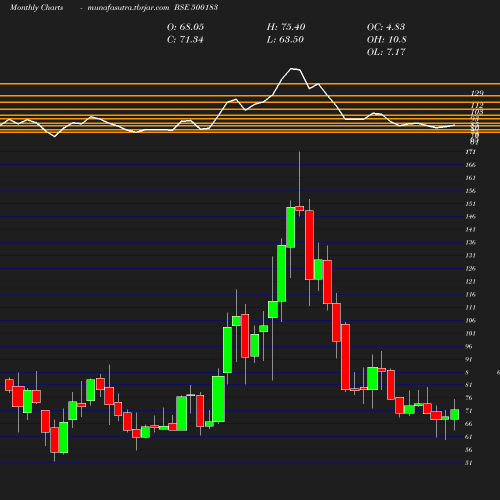Screen dimensions: 500x500
Task: Select the open value "O: 68.05"
Action: coord(185,27)
